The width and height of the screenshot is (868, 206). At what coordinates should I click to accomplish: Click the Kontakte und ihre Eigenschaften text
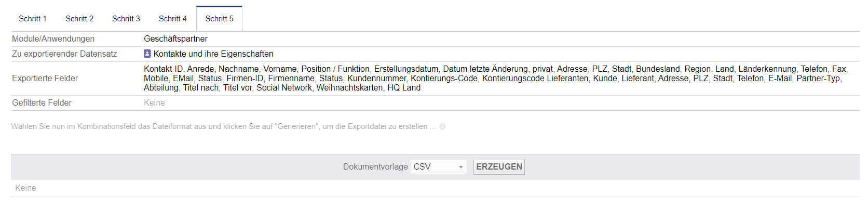click(x=213, y=54)
